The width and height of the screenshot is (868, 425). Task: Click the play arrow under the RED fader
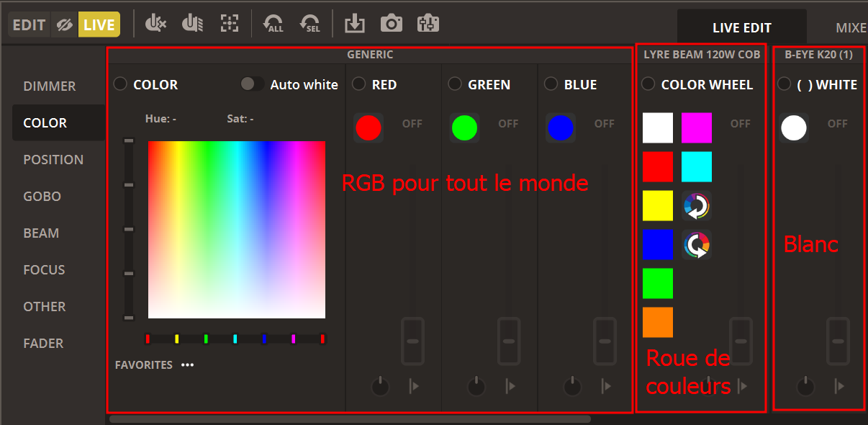(414, 386)
